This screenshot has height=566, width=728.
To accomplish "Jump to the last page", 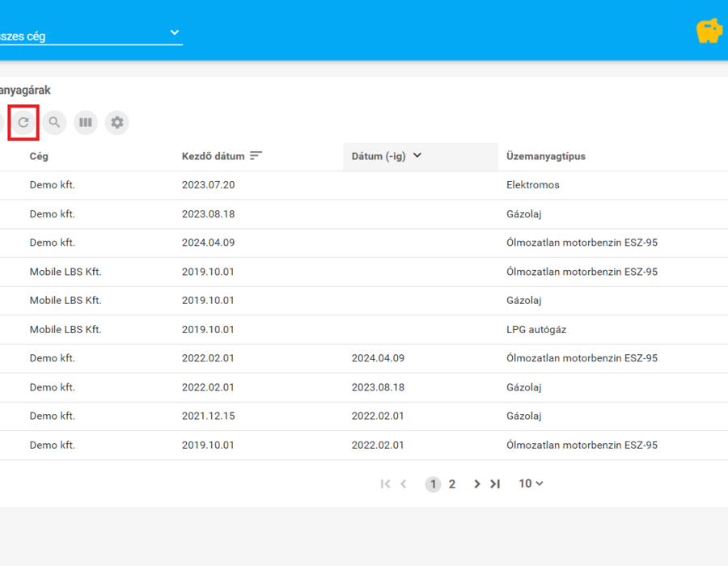I will 495,484.
